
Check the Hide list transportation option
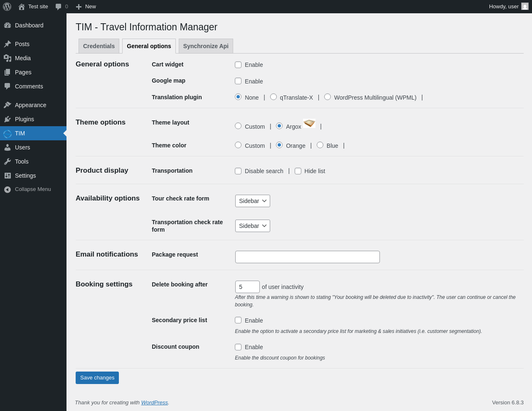(298, 171)
